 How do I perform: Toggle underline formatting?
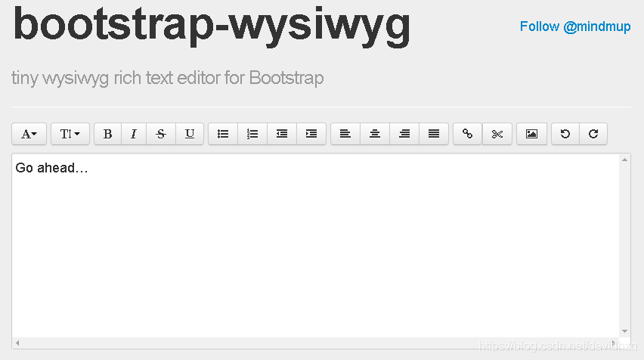[x=189, y=134]
